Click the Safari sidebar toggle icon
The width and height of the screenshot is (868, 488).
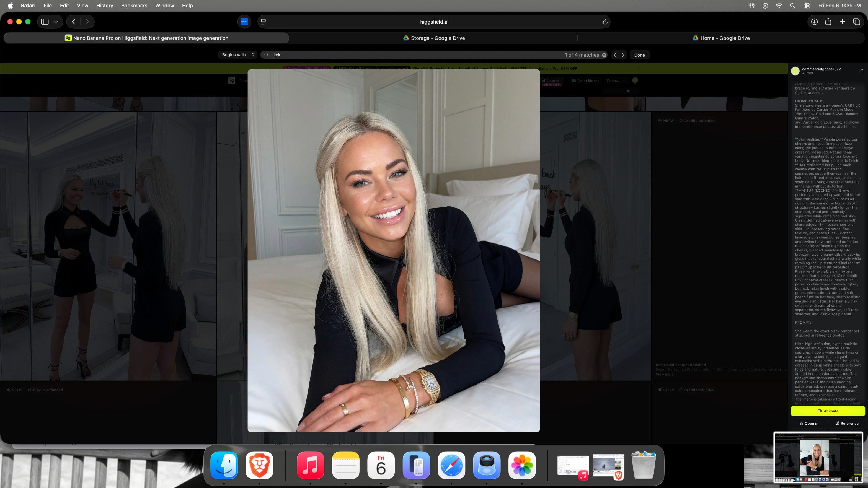pos(45,22)
